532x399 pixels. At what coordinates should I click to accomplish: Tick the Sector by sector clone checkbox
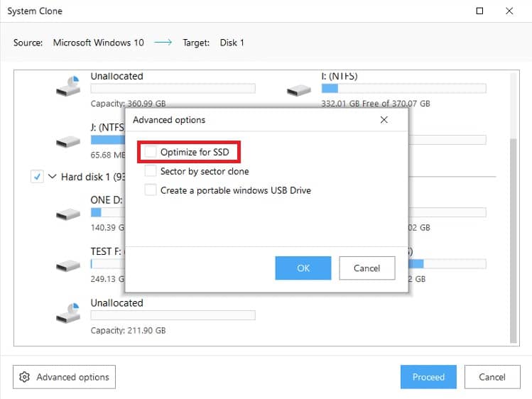point(151,171)
